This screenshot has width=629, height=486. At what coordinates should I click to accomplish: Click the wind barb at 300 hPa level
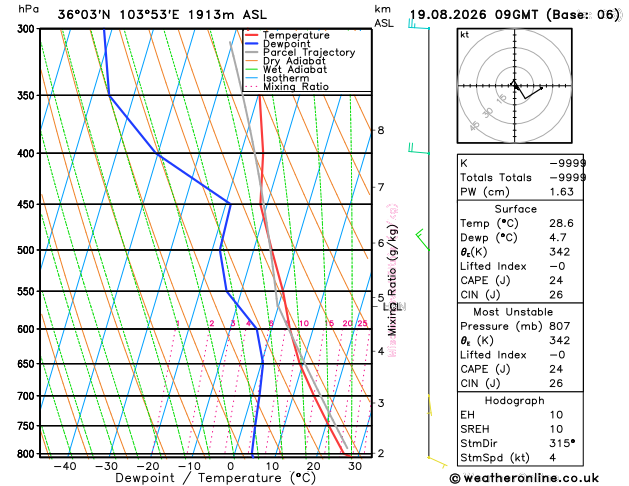(418, 24)
